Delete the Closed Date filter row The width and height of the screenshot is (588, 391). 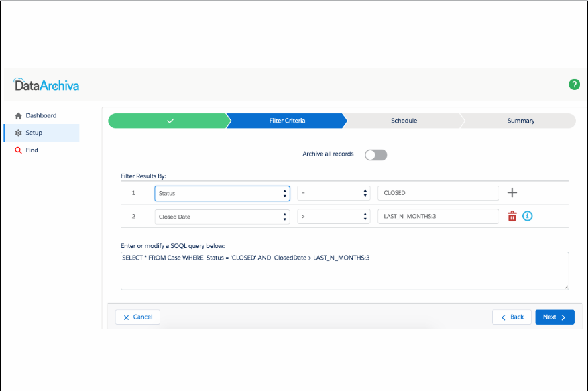[512, 216]
